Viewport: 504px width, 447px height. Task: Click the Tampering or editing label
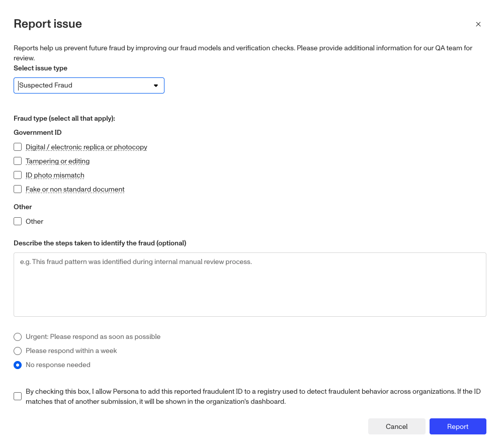coord(57,161)
